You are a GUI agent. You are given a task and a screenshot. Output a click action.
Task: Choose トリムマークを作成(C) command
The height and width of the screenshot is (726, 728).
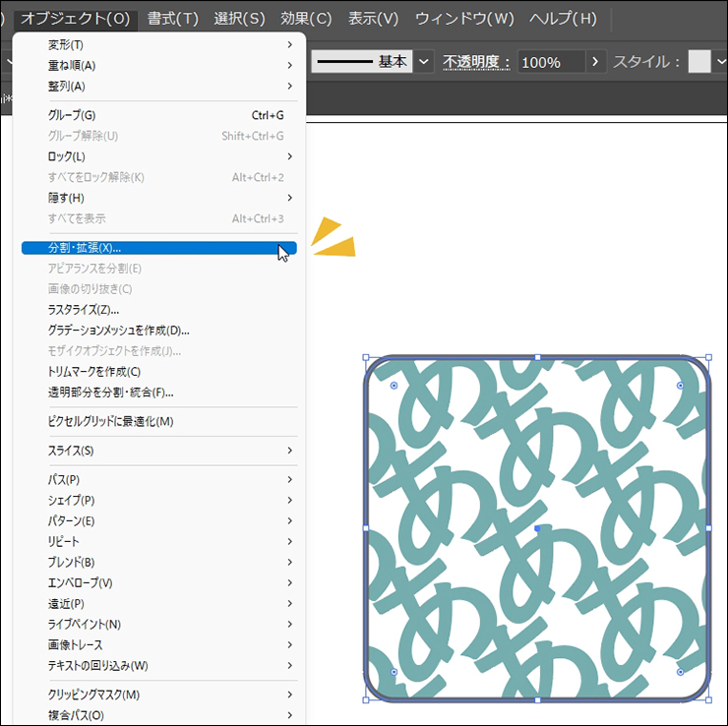tap(157, 372)
